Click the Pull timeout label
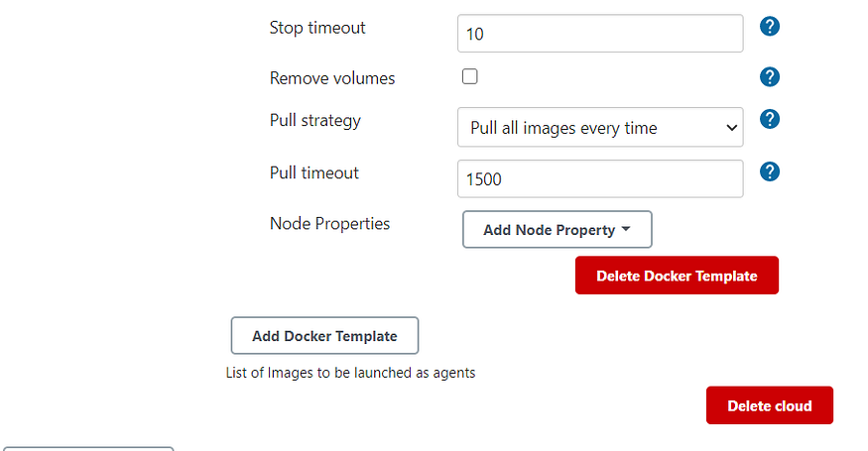 pyautogui.click(x=313, y=172)
